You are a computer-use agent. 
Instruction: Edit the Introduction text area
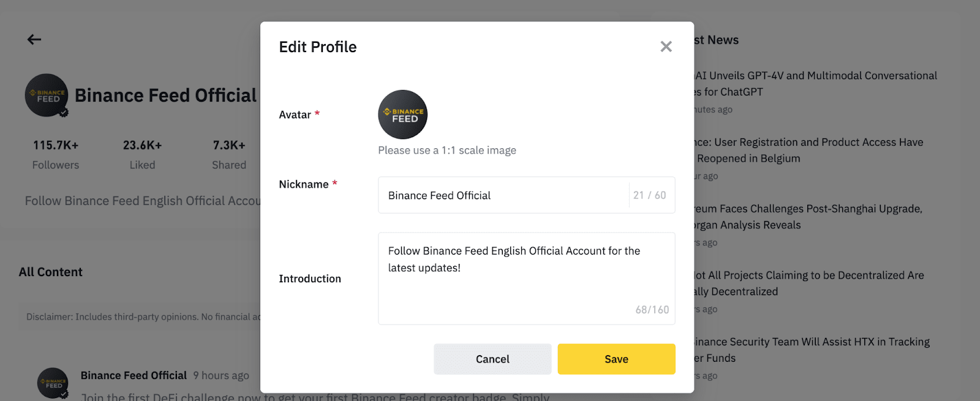526,279
